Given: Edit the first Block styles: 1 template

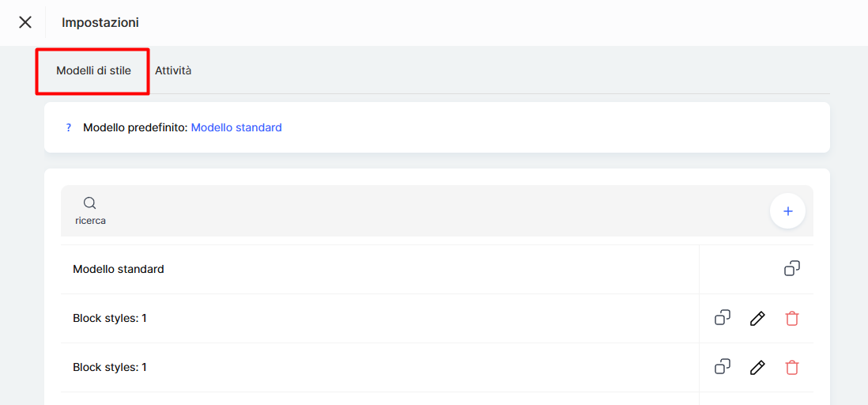Looking at the screenshot, I should pyautogui.click(x=757, y=318).
